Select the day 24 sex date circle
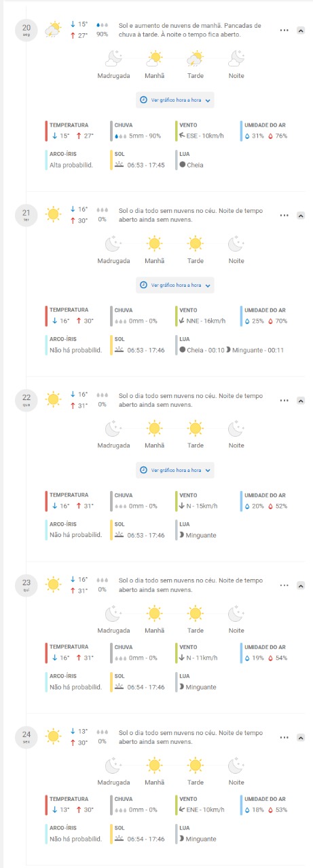 tap(26, 738)
